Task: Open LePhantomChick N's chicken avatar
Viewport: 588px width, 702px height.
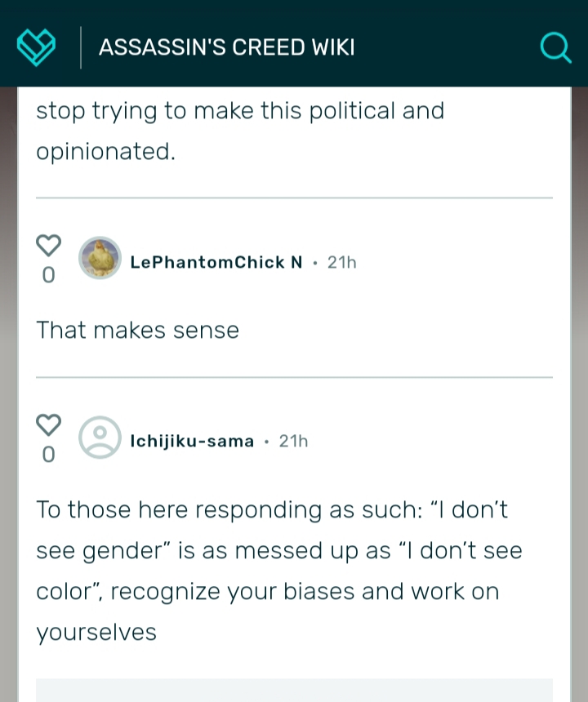Action: (x=100, y=258)
